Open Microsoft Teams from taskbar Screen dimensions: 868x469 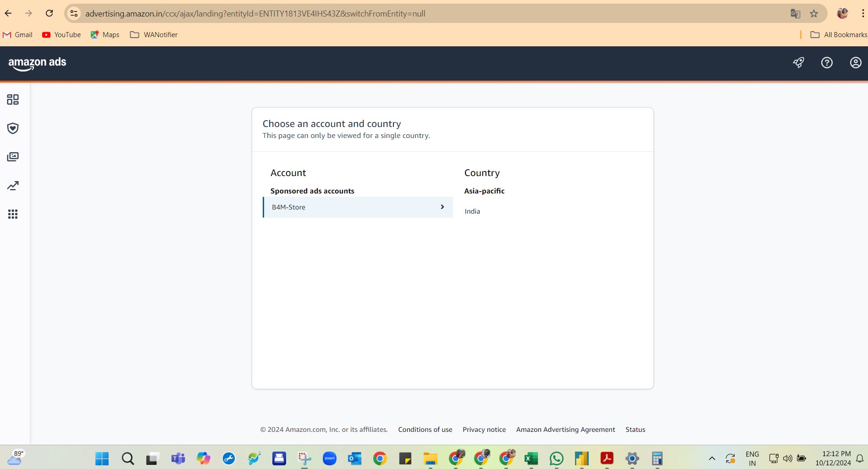(x=178, y=458)
